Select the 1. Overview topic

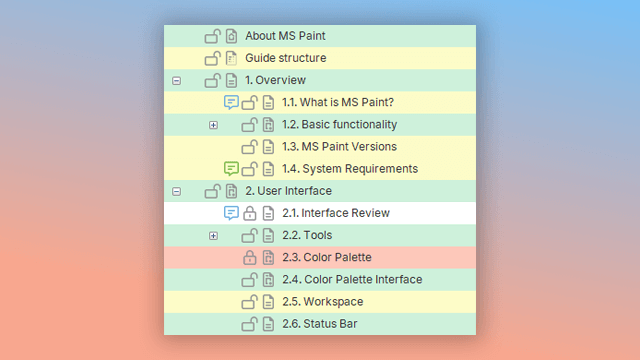pos(275,80)
